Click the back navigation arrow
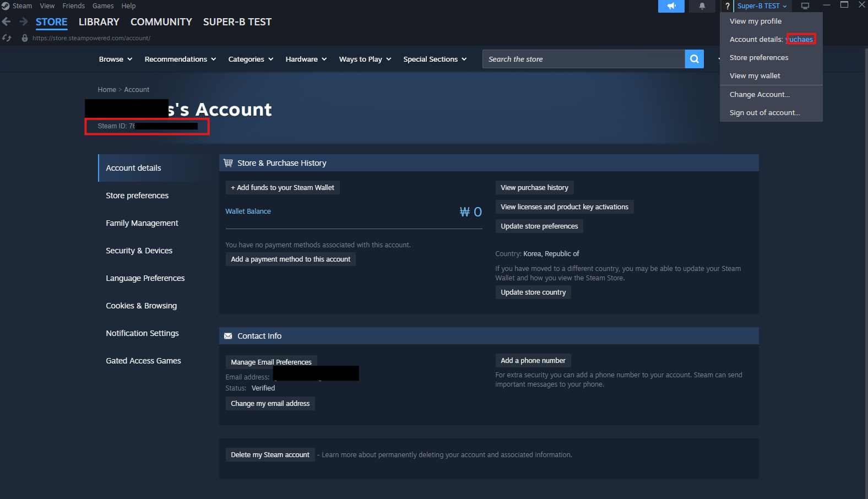The width and height of the screenshot is (868, 499). (7, 22)
